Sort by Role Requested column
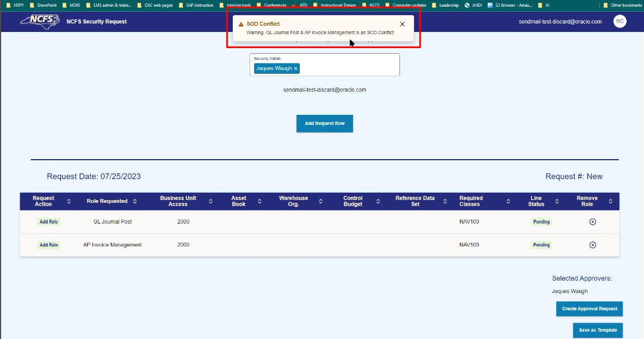The image size is (644, 339). tap(135, 201)
